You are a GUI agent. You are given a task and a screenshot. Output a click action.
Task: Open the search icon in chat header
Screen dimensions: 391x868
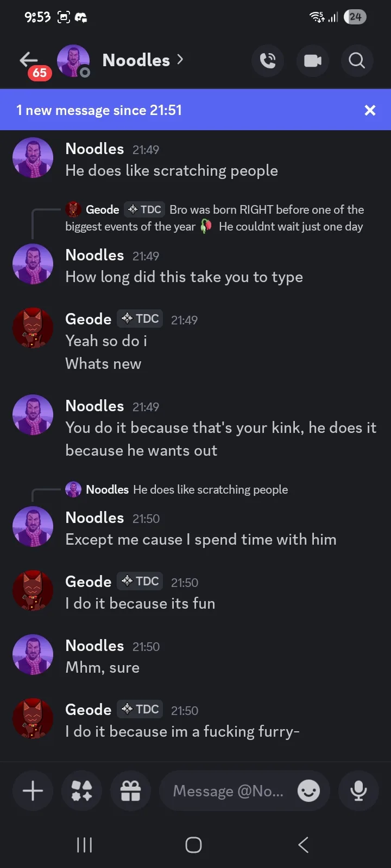[357, 60]
